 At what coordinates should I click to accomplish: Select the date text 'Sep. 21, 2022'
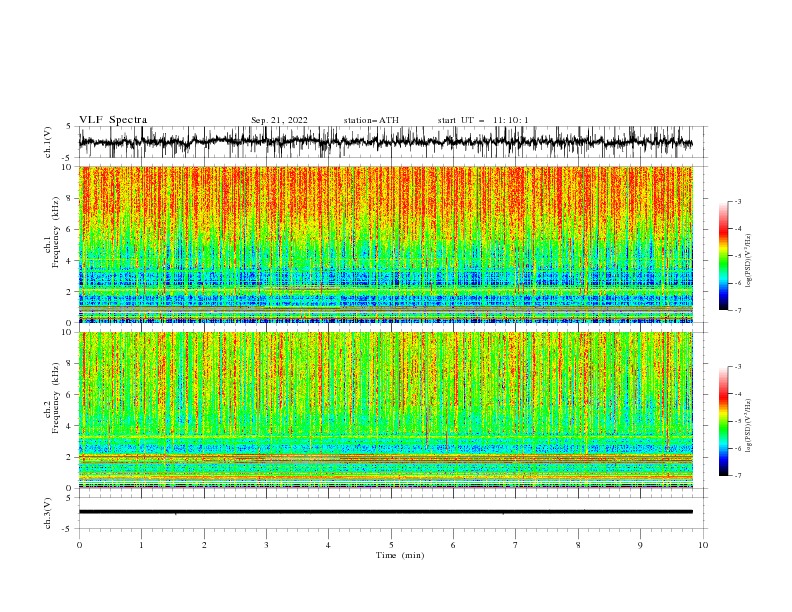coord(279,120)
